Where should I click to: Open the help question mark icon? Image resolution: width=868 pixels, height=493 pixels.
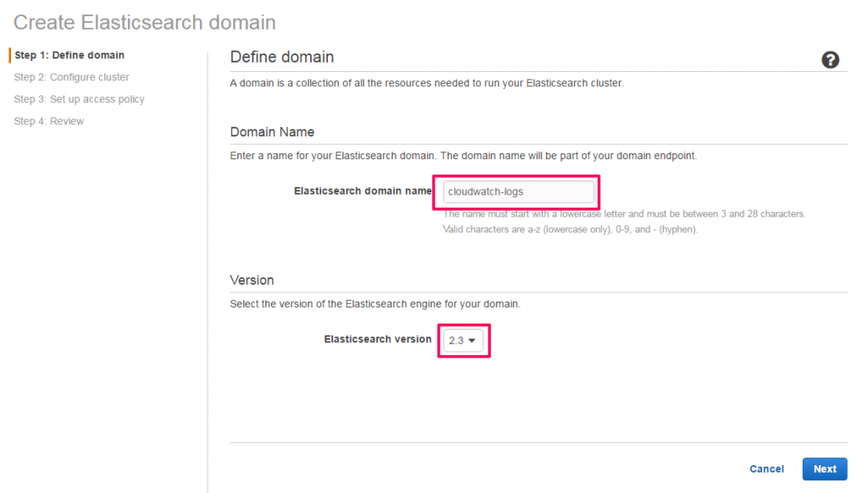830,60
